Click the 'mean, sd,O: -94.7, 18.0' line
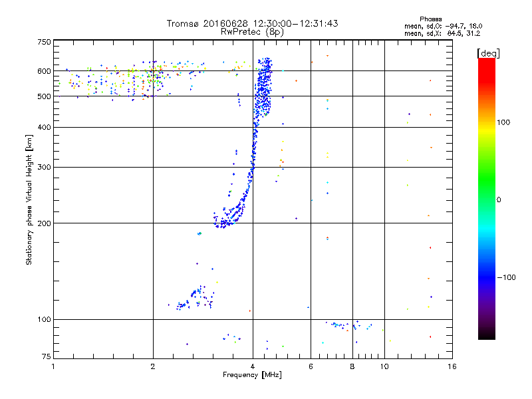 443,26
